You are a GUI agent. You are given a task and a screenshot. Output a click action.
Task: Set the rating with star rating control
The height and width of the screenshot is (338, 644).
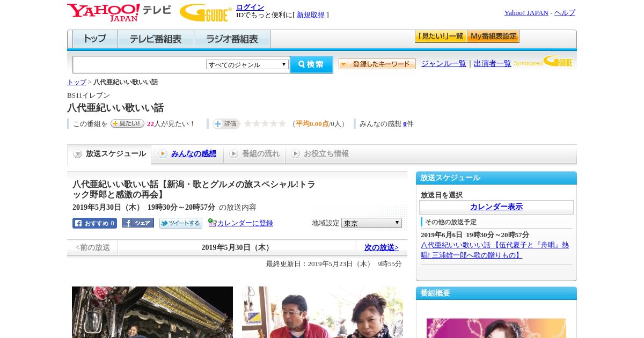tap(265, 123)
